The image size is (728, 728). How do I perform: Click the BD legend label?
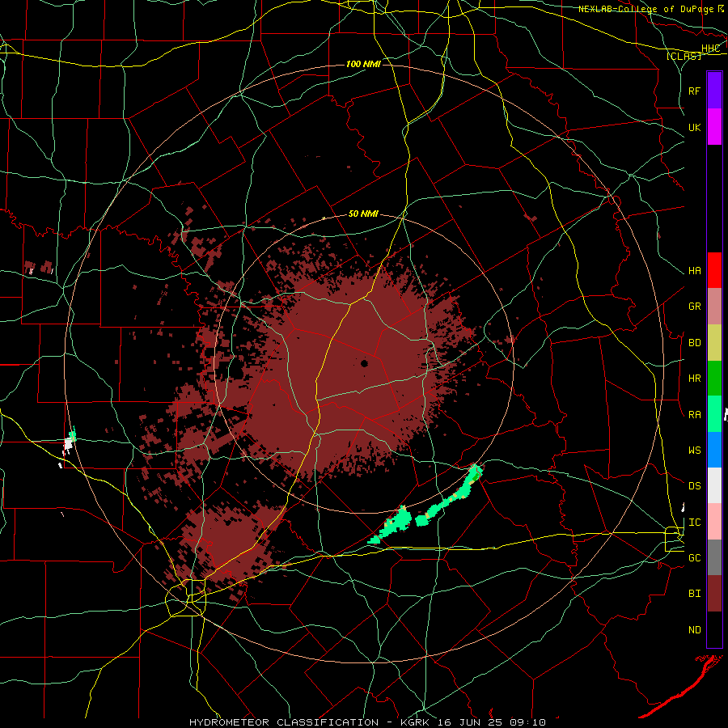(x=694, y=343)
